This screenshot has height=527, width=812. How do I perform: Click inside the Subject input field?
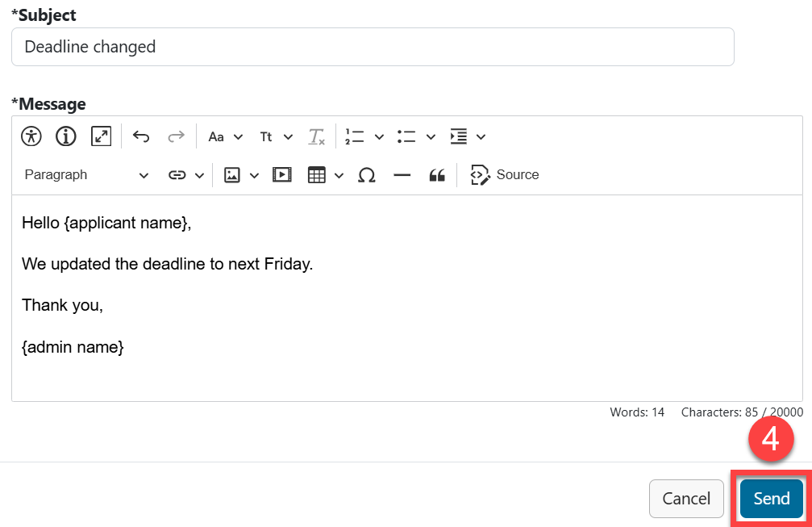(373, 47)
